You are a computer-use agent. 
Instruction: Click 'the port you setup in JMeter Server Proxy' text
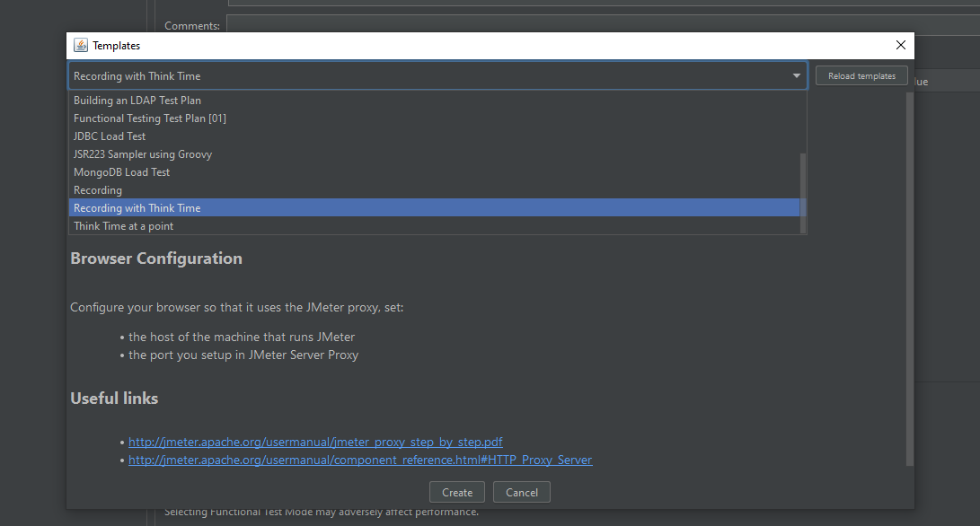point(243,355)
